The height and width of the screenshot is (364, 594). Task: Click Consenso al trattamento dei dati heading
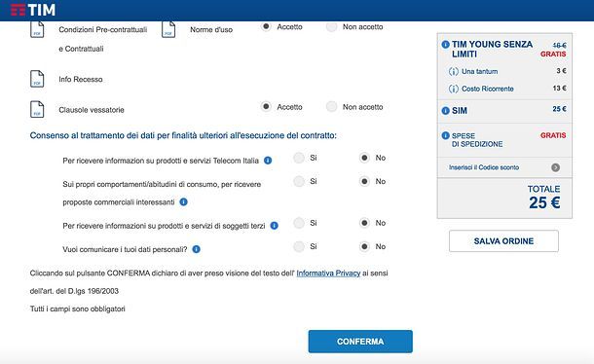[x=183, y=135]
